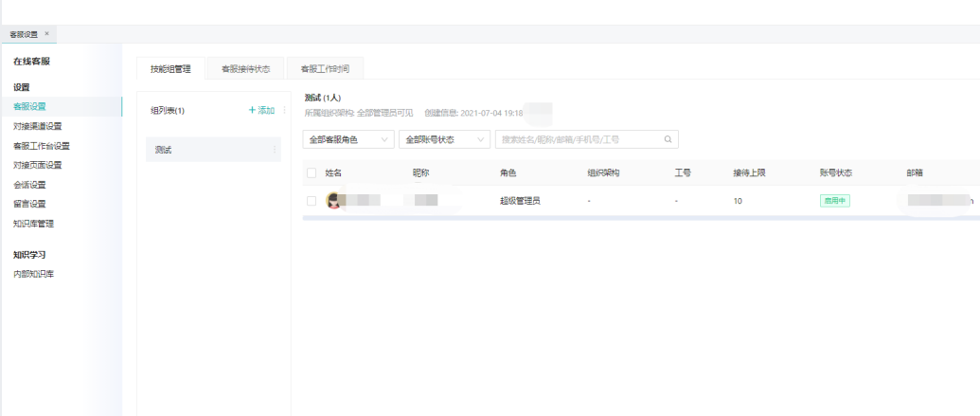Viewport: 980px width, 416px height.
Task: Open 留言设置 in sidebar
Action: pyautogui.click(x=29, y=204)
